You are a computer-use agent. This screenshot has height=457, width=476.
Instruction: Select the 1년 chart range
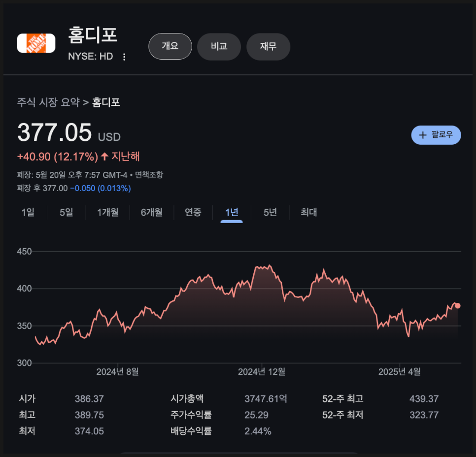coord(232,212)
